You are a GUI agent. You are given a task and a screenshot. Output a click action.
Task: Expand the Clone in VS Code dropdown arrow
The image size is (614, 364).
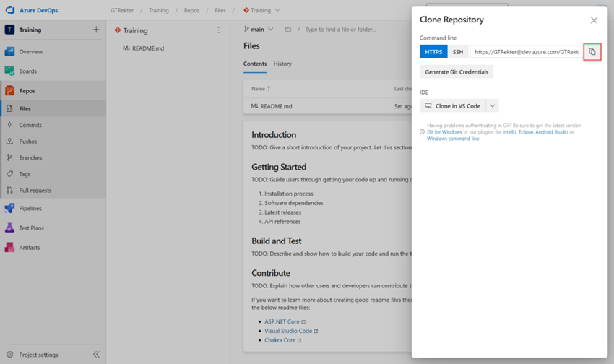pyautogui.click(x=492, y=105)
